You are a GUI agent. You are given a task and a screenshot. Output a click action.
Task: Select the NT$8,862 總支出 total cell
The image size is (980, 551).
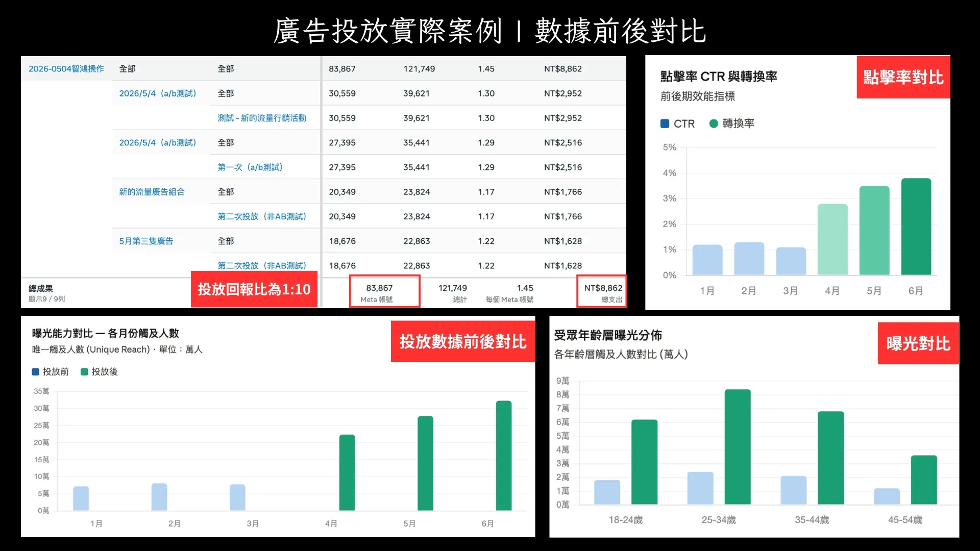pos(601,291)
